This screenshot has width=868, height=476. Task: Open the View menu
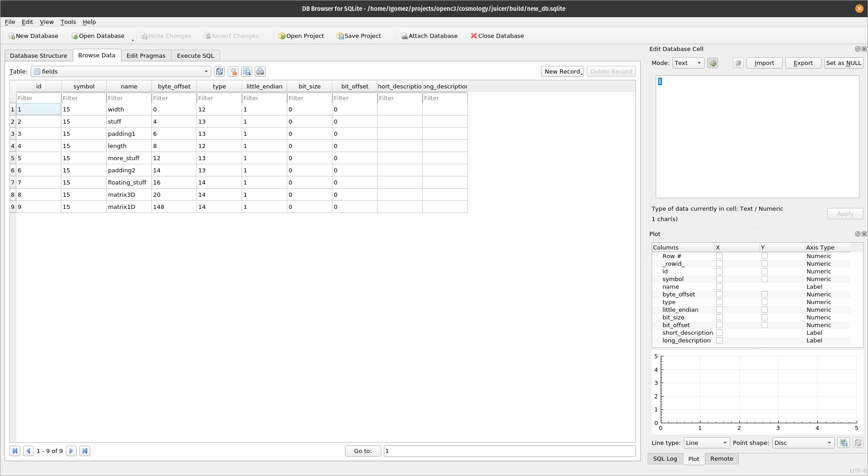pos(47,22)
